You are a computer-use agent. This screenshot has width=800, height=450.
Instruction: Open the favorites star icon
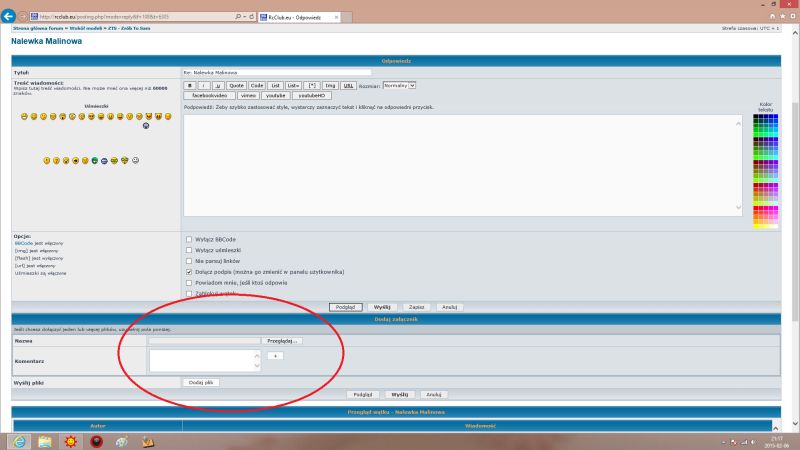783,16
